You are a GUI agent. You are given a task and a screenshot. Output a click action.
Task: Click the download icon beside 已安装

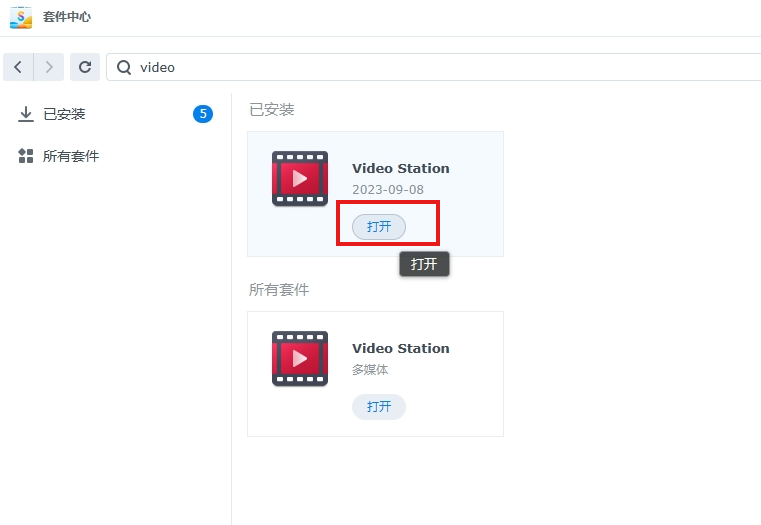[x=26, y=115]
